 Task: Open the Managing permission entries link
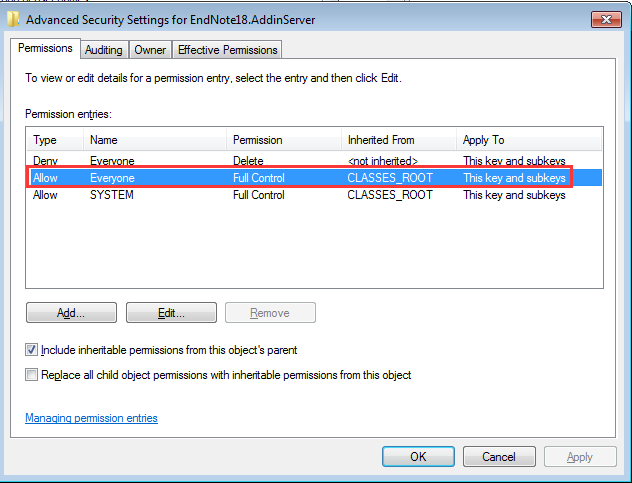pyautogui.click(x=91, y=418)
